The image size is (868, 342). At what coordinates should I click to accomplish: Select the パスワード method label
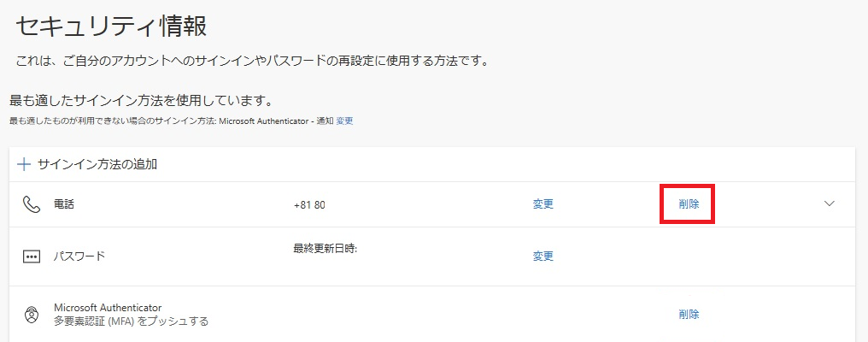pyautogui.click(x=79, y=256)
